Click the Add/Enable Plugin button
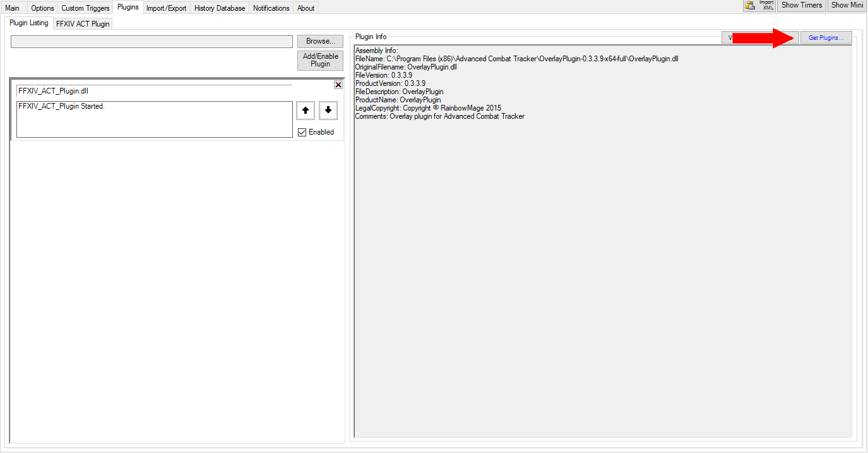 [320, 60]
